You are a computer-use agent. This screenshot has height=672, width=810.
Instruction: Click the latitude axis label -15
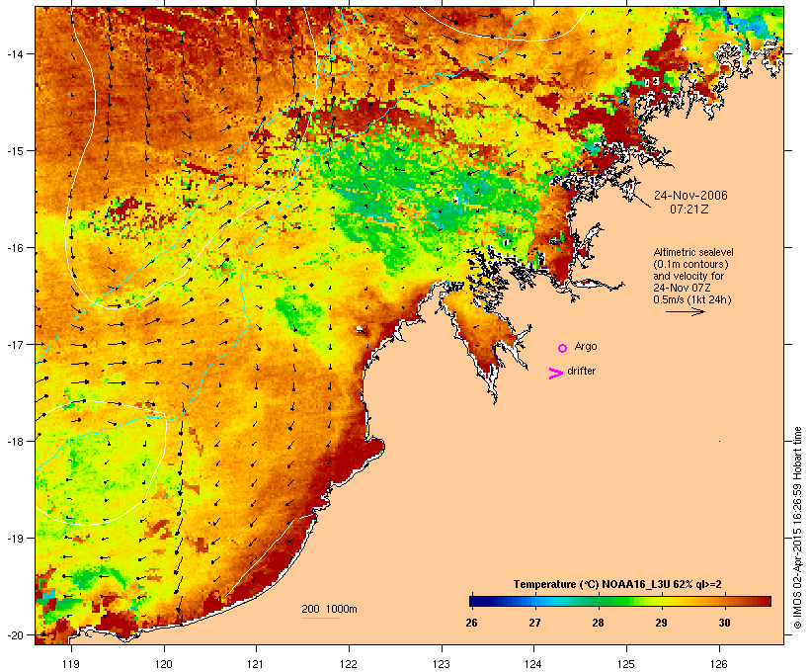click(x=14, y=150)
